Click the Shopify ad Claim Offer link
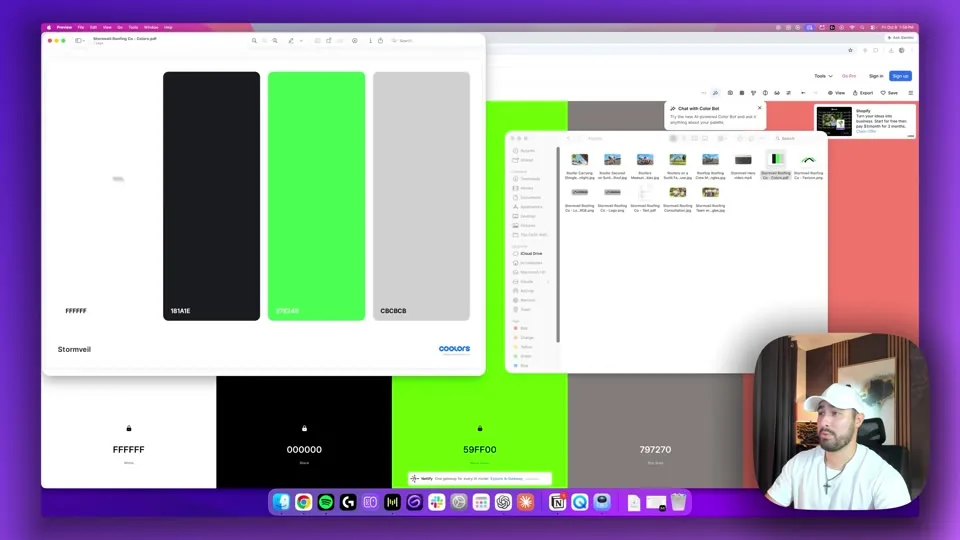The height and width of the screenshot is (540, 960). (866, 131)
